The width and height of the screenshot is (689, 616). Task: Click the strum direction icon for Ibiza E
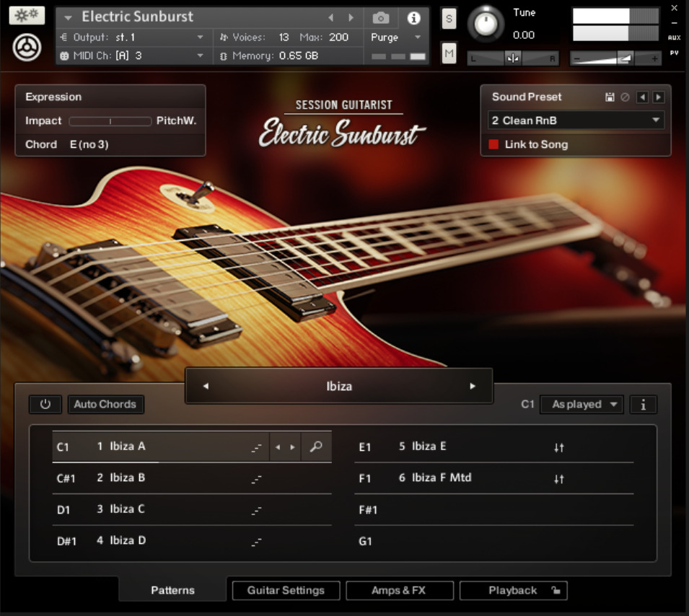[558, 448]
